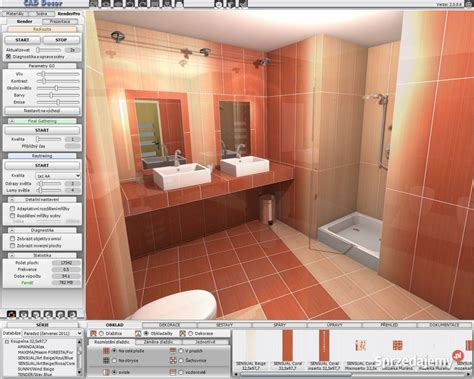Screen dimensions: 474x379
Task: Choose the V pruzích radio option
Action: coord(181,351)
